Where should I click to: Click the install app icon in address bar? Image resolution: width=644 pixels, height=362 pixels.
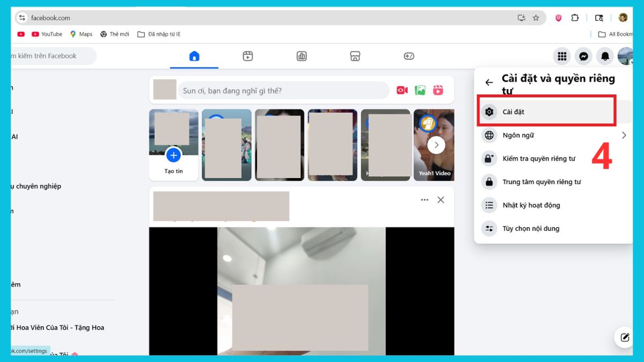pyautogui.click(x=521, y=18)
